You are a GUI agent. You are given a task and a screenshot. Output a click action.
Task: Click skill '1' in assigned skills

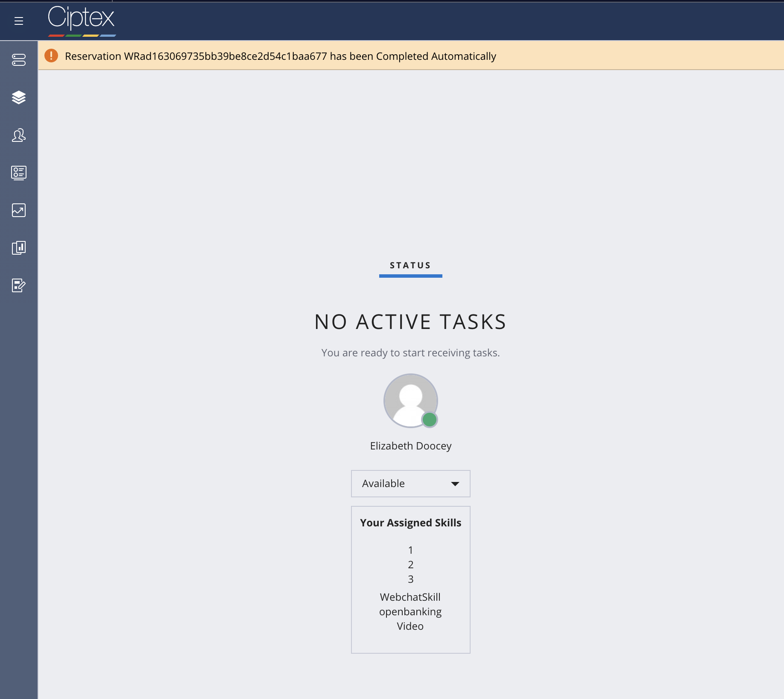tap(411, 550)
